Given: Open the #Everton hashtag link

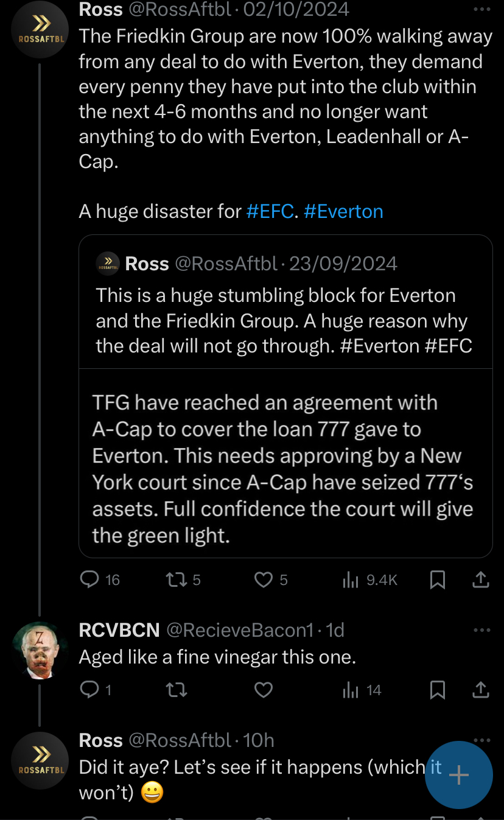Looking at the screenshot, I should coord(343,211).
